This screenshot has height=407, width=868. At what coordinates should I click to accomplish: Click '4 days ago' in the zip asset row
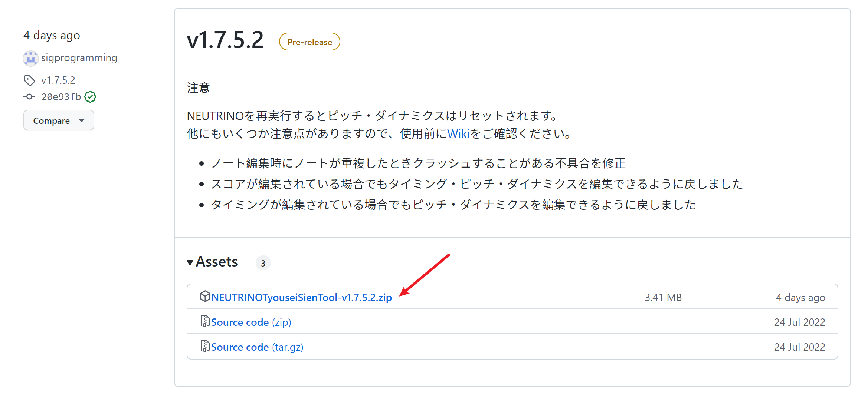tap(800, 297)
